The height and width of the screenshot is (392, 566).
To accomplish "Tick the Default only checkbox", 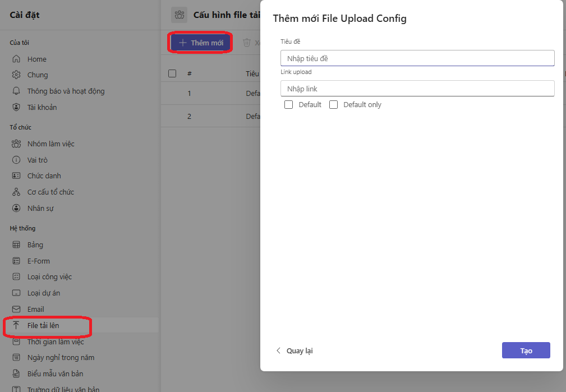I will tap(333, 104).
